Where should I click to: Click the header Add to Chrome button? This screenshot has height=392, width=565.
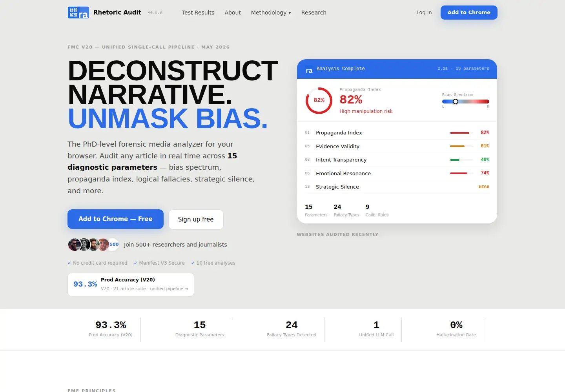tap(469, 13)
